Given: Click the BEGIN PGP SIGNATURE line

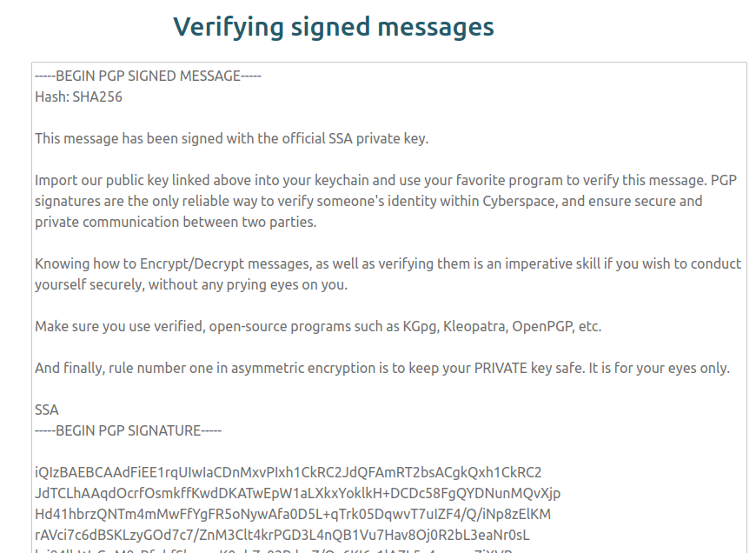Looking at the screenshot, I should point(128,430).
